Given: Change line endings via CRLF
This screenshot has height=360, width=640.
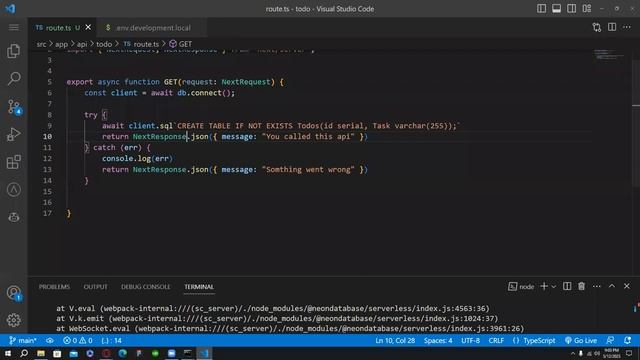Looking at the screenshot, I should (x=496, y=340).
